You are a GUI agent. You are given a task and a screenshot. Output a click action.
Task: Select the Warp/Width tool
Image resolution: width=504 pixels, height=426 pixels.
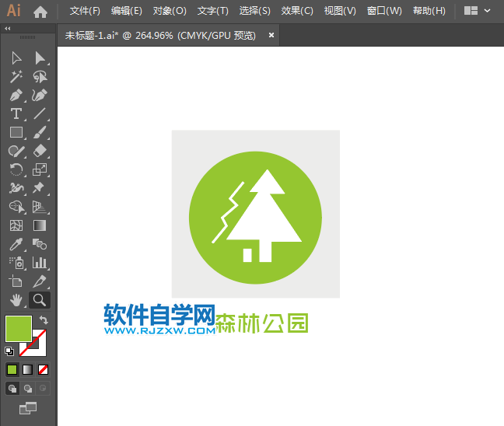[x=16, y=188]
